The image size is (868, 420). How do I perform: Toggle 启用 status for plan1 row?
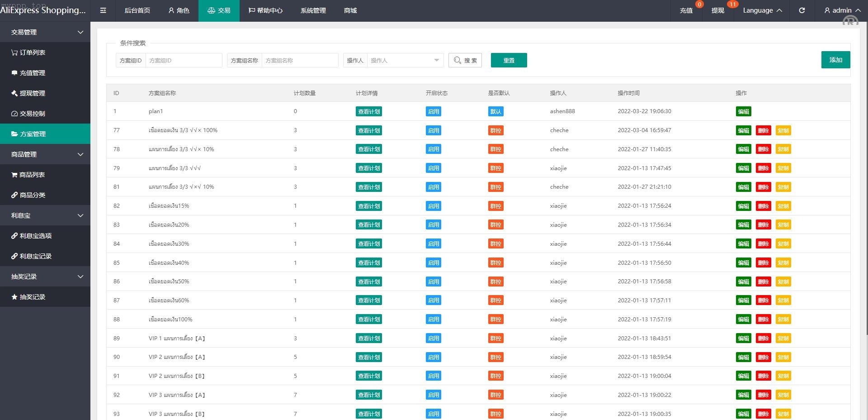click(433, 112)
